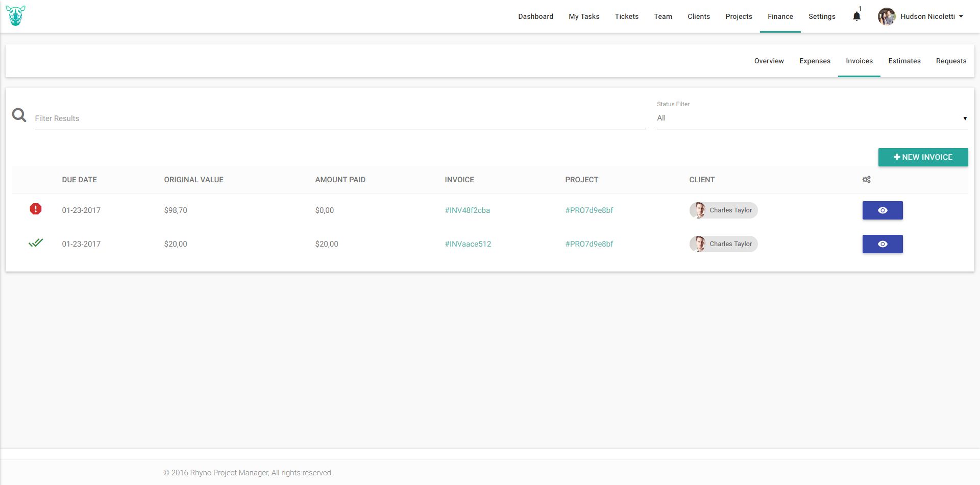This screenshot has height=485, width=980.
Task: Go to Clients
Action: (x=699, y=16)
